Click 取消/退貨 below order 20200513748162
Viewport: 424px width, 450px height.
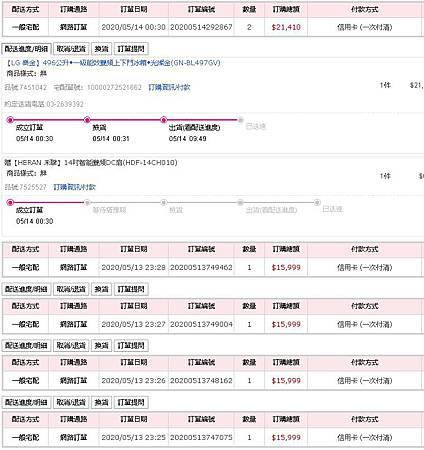(x=71, y=402)
